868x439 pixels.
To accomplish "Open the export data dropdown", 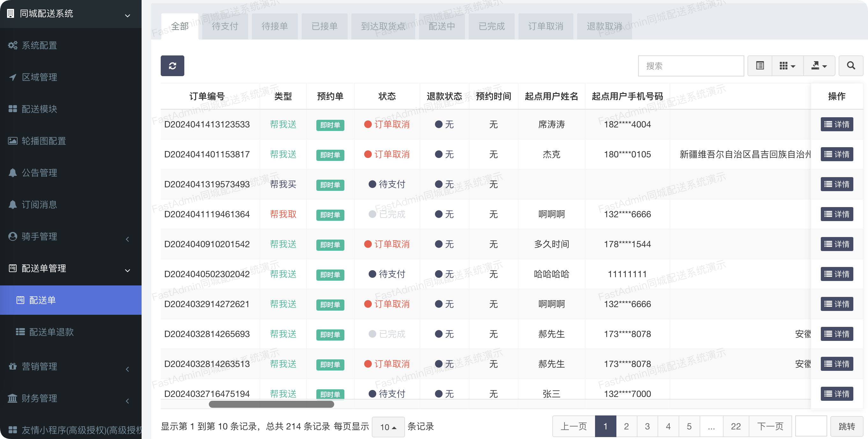I will pyautogui.click(x=819, y=66).
